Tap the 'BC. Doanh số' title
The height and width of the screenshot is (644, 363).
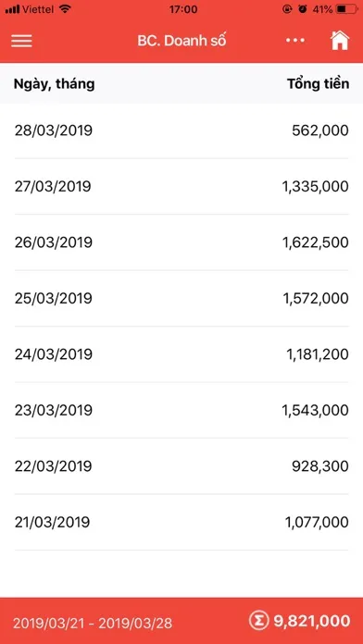pos(181,41)
